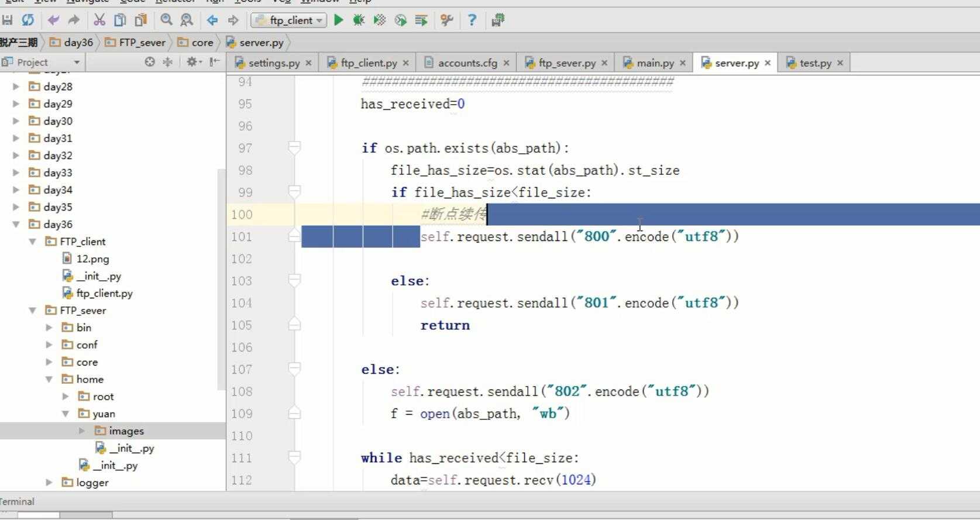The image size is (980, 520).
Task: Fold the while loop at line 111
Action: pos(294,458)
